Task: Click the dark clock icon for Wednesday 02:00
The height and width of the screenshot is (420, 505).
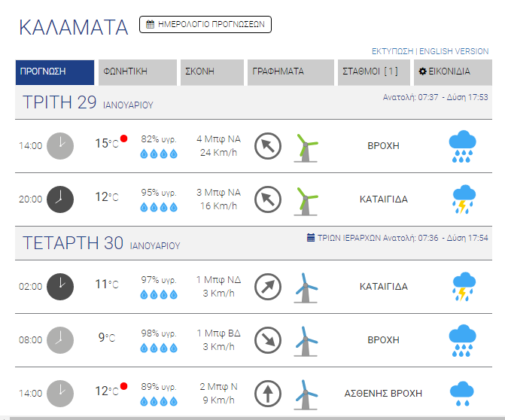Action: click(61, 286)
